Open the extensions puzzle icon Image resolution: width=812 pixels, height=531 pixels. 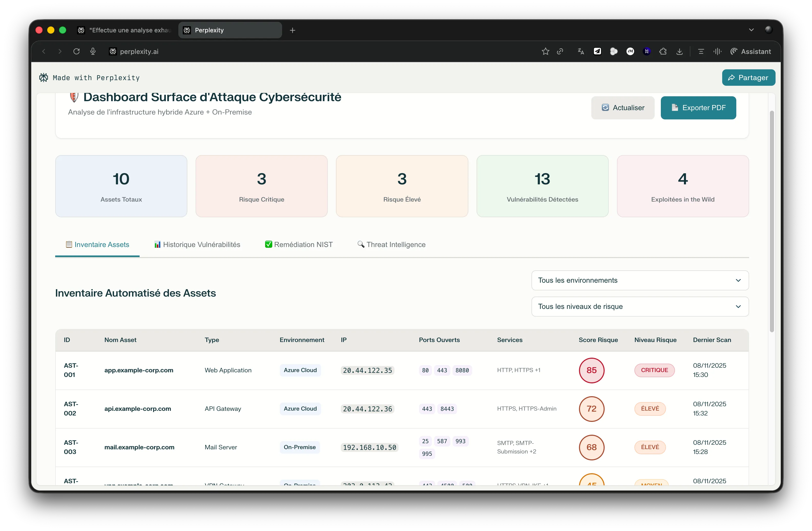tap(663, 52)
